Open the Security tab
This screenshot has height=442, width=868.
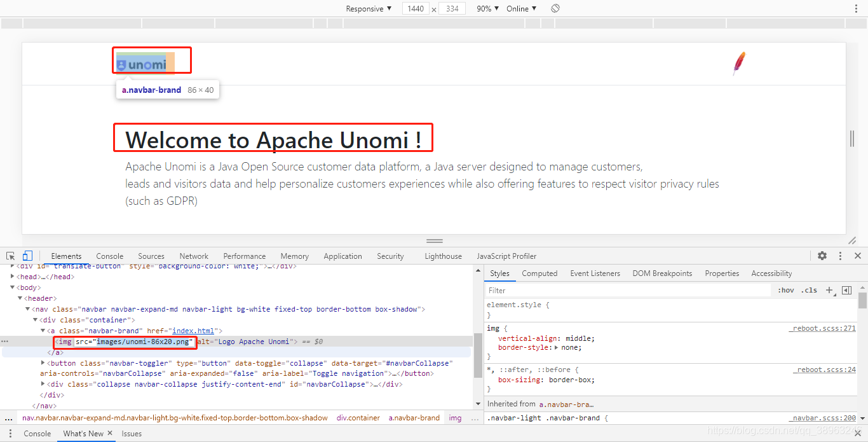pos(390,256)
